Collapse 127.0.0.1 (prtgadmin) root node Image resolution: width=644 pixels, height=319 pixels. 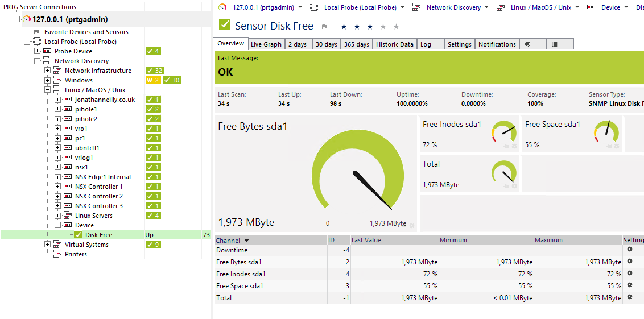pos(16,19)
